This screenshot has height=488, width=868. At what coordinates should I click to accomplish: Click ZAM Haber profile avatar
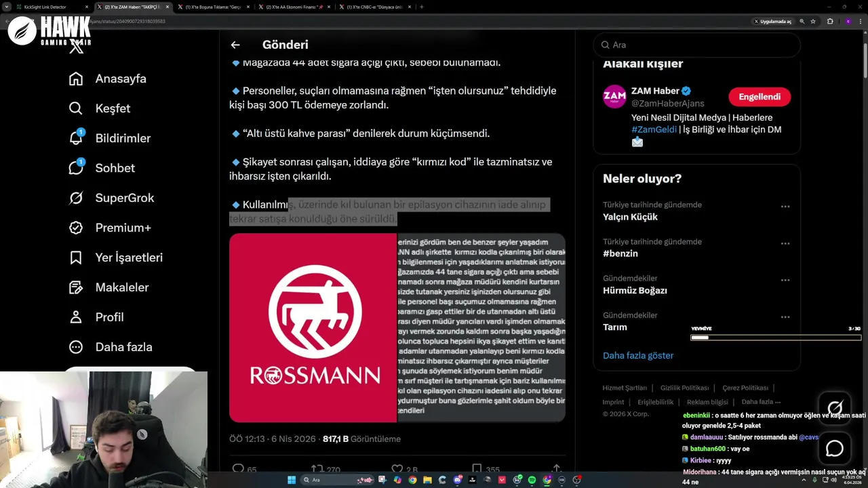click(x=614, y=96)
